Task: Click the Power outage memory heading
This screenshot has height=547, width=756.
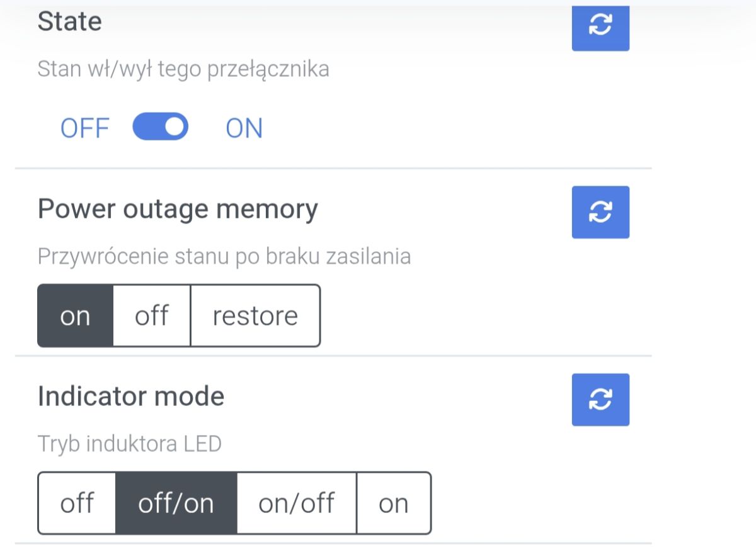Action: [x=178, y=209]
